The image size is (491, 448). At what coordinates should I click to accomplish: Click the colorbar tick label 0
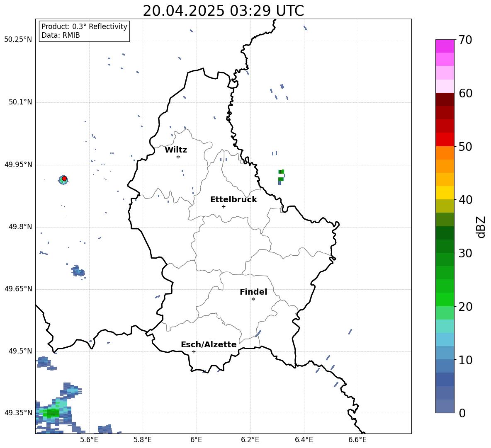[x=462, y=413]
